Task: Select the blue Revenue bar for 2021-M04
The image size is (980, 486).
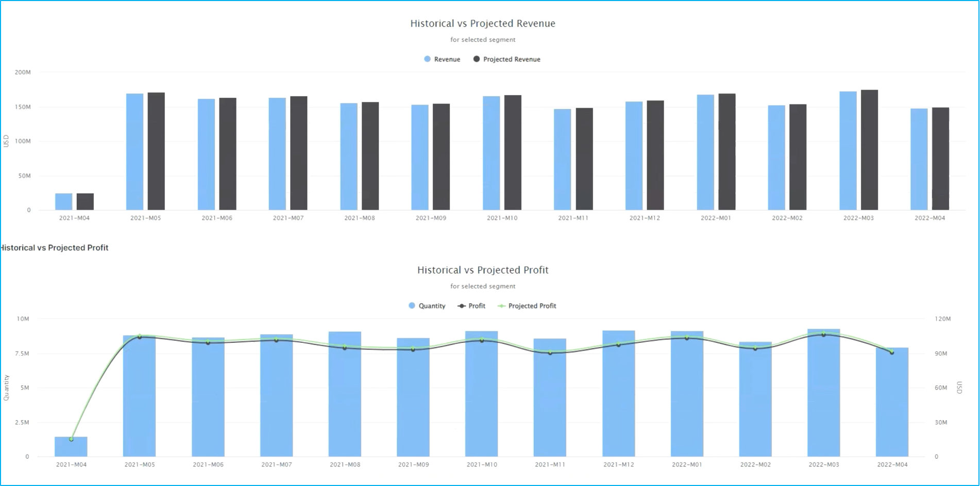Action: [x=64, y=201]
